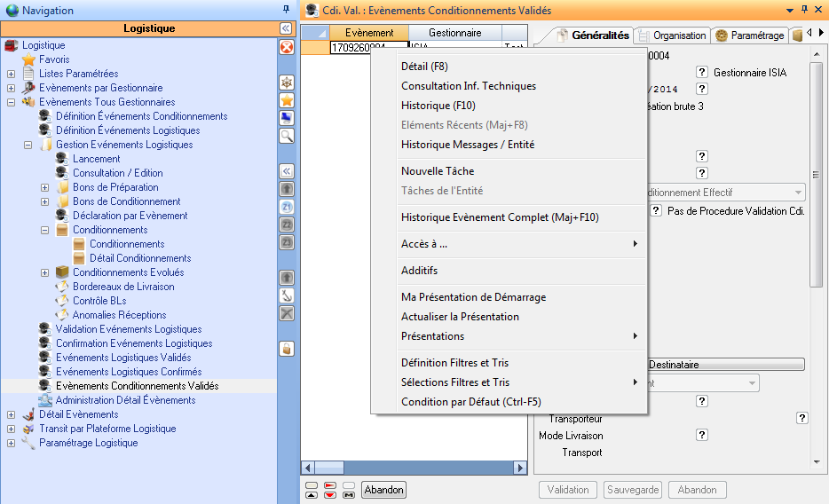Click the star favorites icon in vertical toolbar

(287, 100)
